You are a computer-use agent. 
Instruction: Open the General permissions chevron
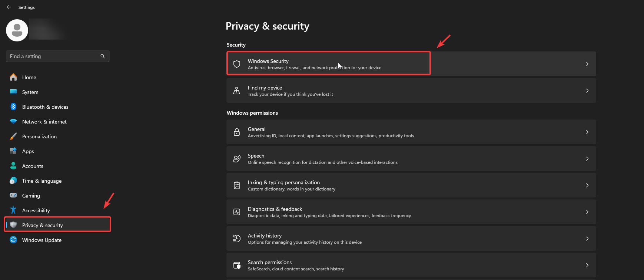tap(587, 132)
